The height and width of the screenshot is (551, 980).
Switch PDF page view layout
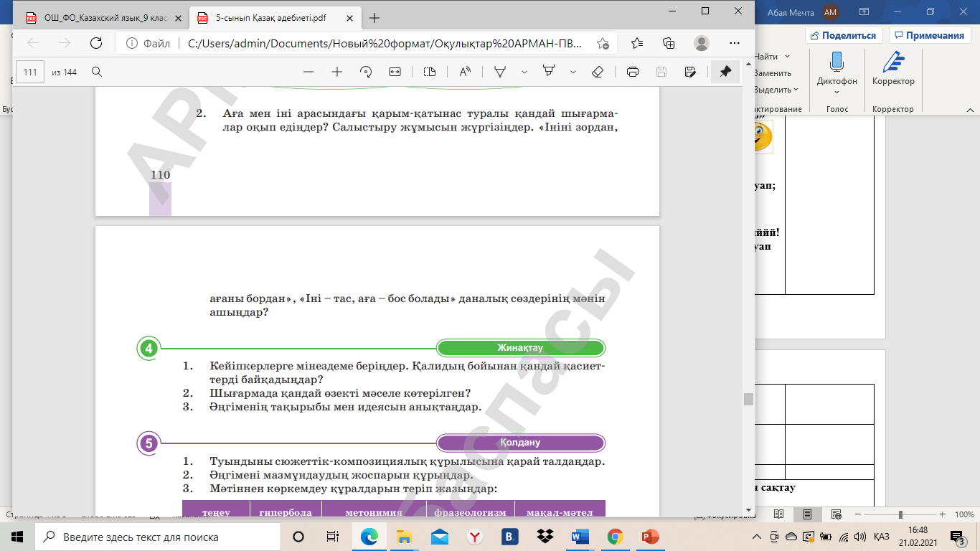click(430, 72)
